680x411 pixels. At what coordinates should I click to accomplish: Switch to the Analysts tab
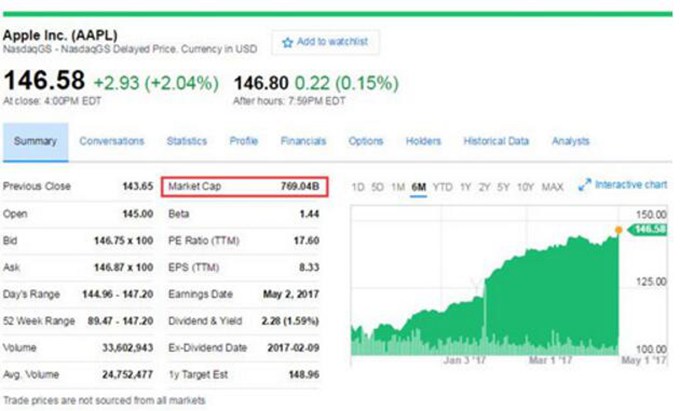click(570, 141)
